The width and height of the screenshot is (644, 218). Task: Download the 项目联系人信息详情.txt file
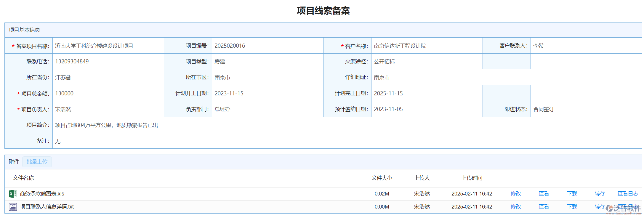(571, 207)
